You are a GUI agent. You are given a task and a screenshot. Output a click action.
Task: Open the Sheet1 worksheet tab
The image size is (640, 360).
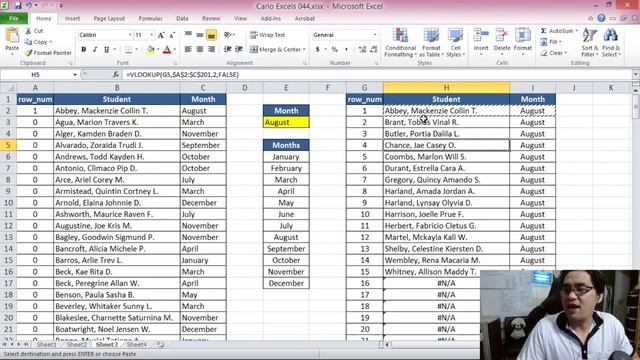[x=47, y=344]
